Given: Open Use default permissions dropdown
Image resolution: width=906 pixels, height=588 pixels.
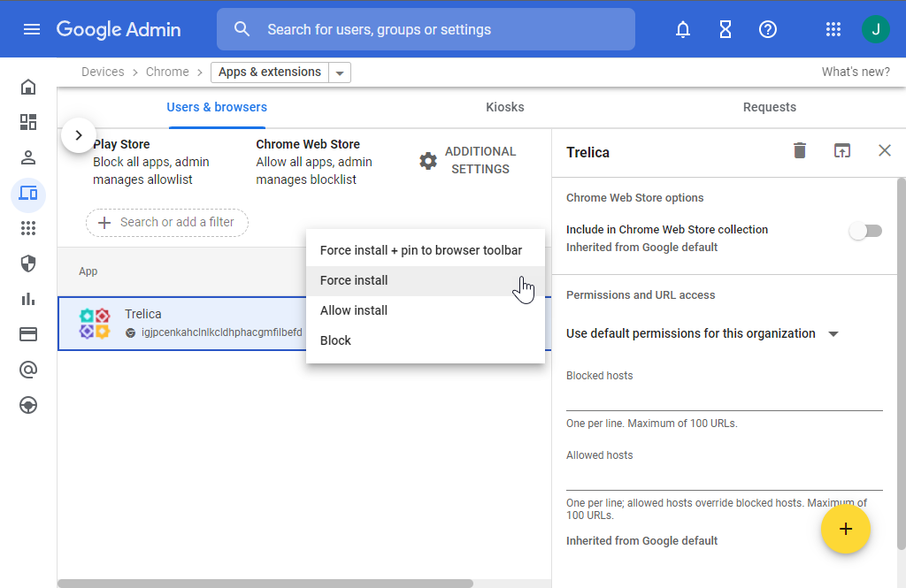Looking at the screenshot, I should tap(702, 334).
